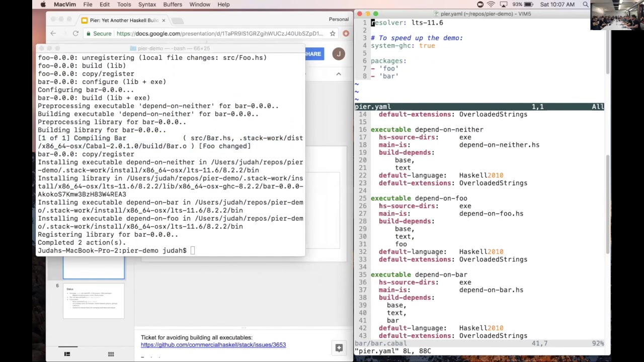Viewport: 644px width, 362px height.
Task: Click 'executable depend-on-foo' line
Action: 419,198
